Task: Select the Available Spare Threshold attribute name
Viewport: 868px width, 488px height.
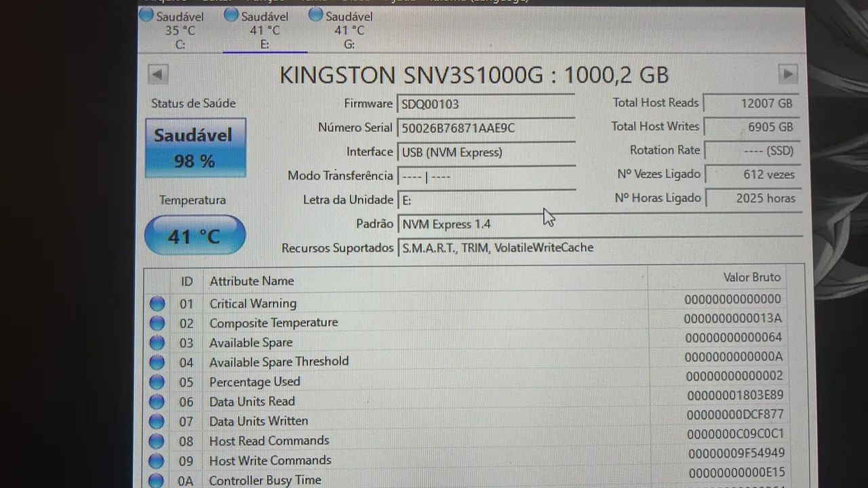Action: [279, 362]
